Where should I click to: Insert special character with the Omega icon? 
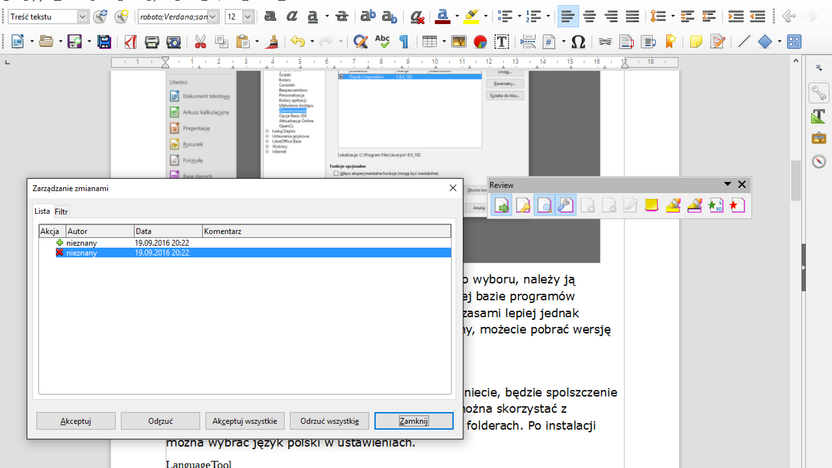point(578,41)
